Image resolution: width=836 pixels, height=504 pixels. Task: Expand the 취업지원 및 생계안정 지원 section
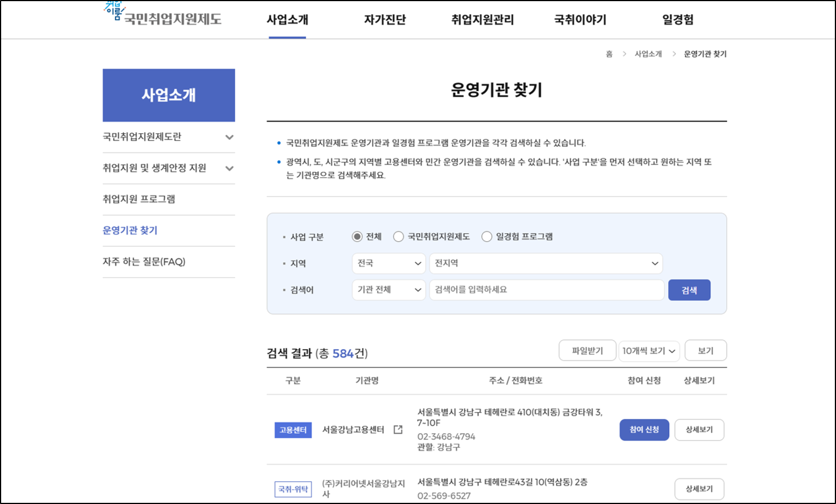point(169,168)
